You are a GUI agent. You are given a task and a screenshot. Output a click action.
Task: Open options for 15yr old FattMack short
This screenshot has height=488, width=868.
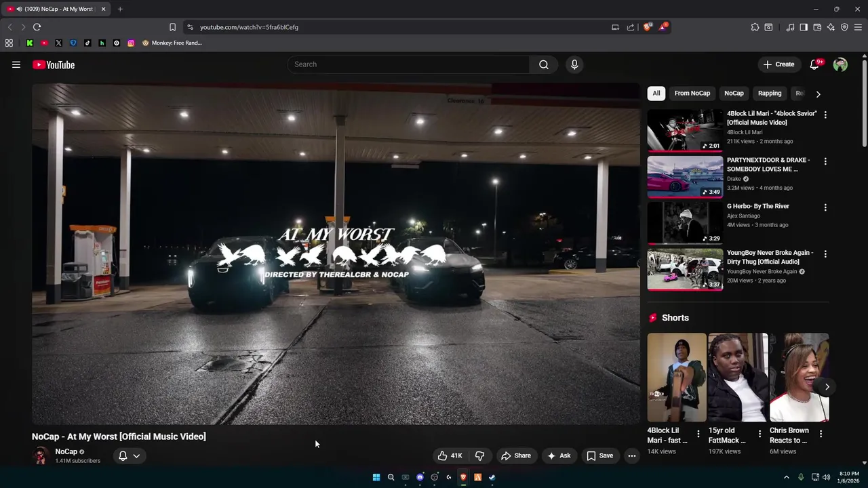(x=759, y=434)
